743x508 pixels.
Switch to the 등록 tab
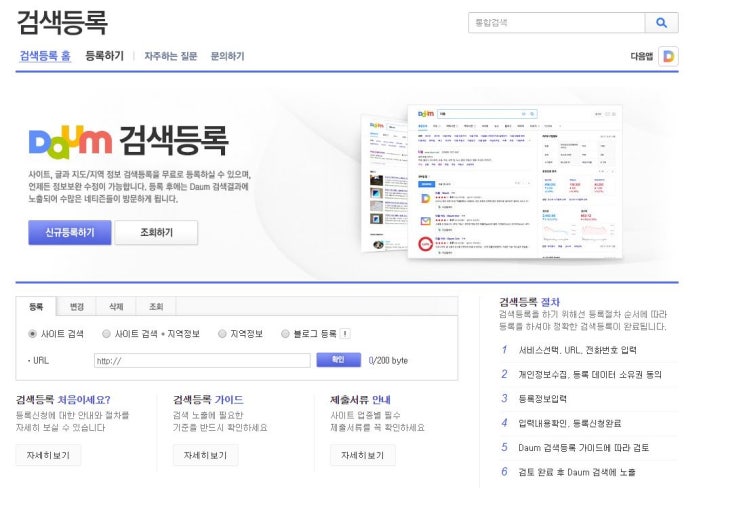[x=36, y=307]
